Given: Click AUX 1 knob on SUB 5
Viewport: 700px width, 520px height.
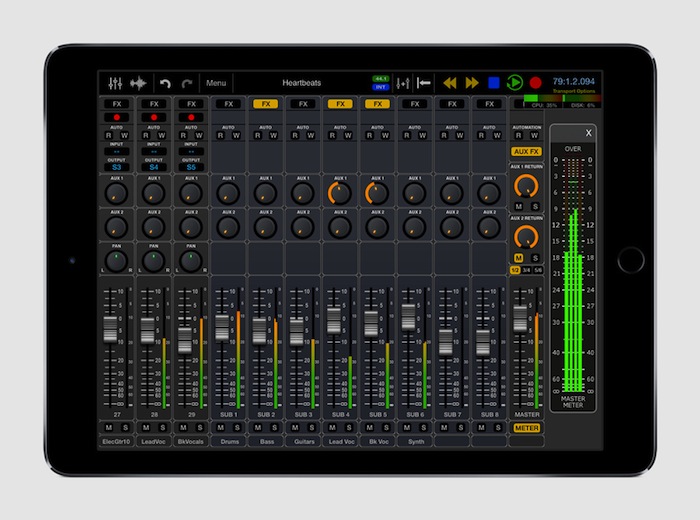Looking at the screenshot, I should 377,194.
